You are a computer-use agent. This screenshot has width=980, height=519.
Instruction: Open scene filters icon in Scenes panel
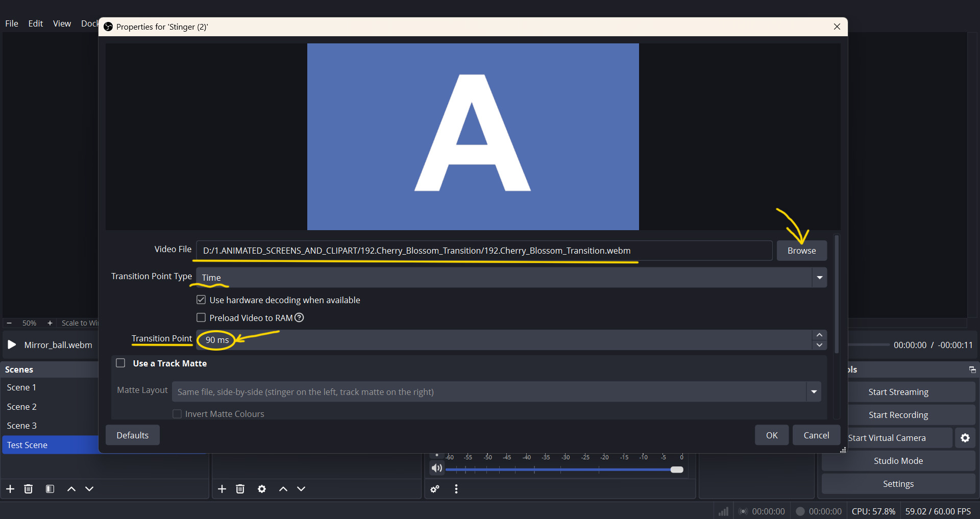(x=50, y=489)
